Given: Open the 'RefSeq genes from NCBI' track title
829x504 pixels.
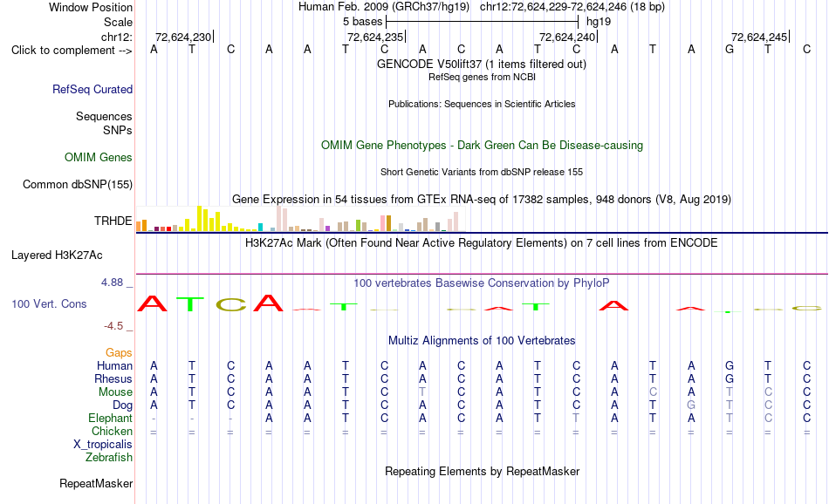Looking at the screenshot, I should click(483, 77).
